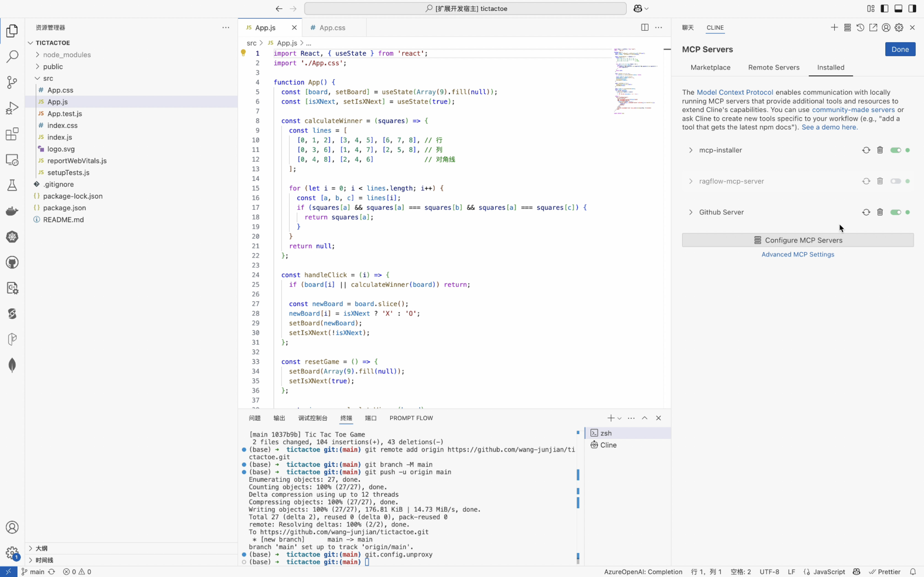Open the Docker view in activity bar
This screenshot has width=924, height=577.
click(x=12, y=211)
